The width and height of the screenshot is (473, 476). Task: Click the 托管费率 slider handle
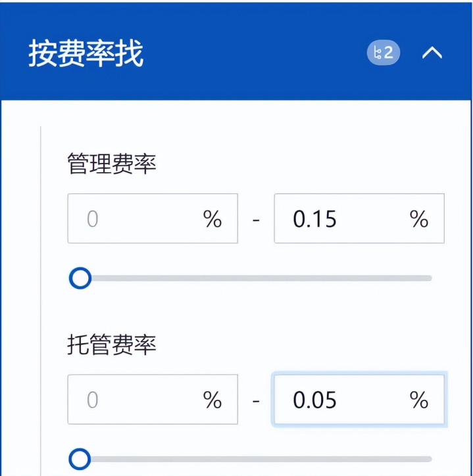(x=80, y=460)
